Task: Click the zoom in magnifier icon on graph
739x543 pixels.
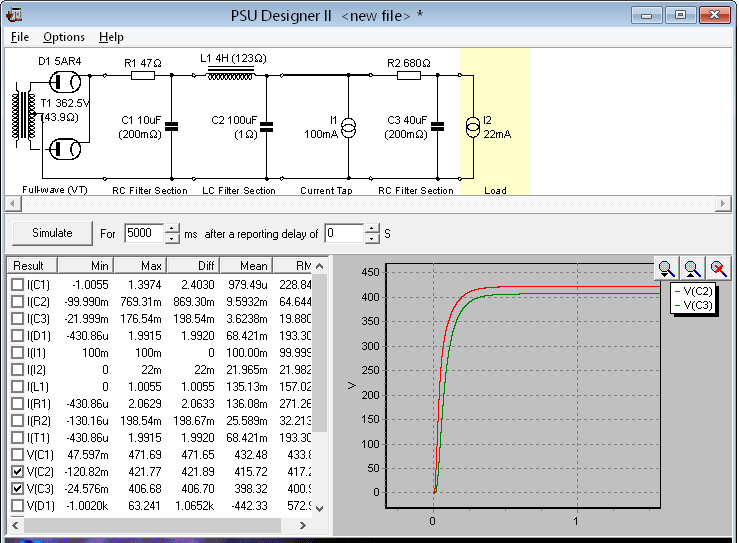Action: 666,269
